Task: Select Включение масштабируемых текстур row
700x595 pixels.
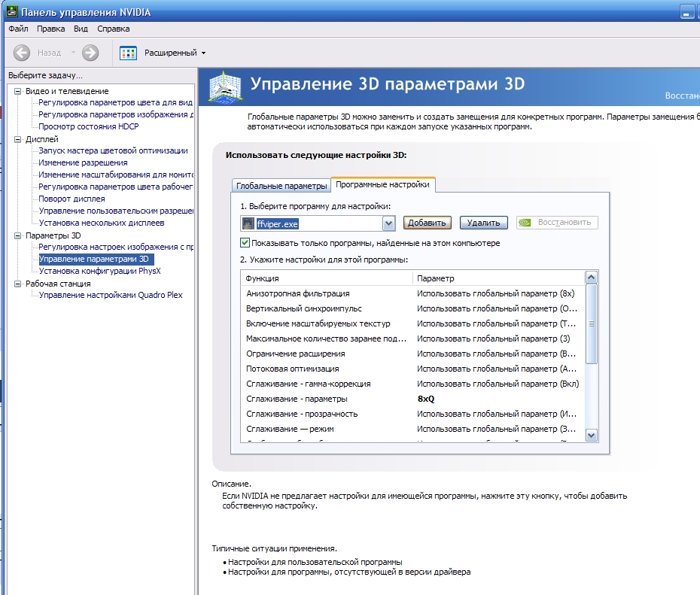Action: pos(412,323)
